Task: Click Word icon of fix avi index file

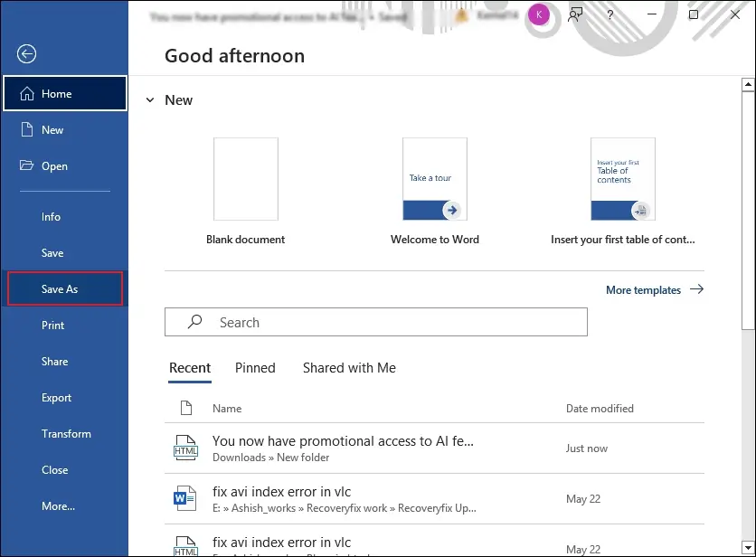Action: point(184,498)
